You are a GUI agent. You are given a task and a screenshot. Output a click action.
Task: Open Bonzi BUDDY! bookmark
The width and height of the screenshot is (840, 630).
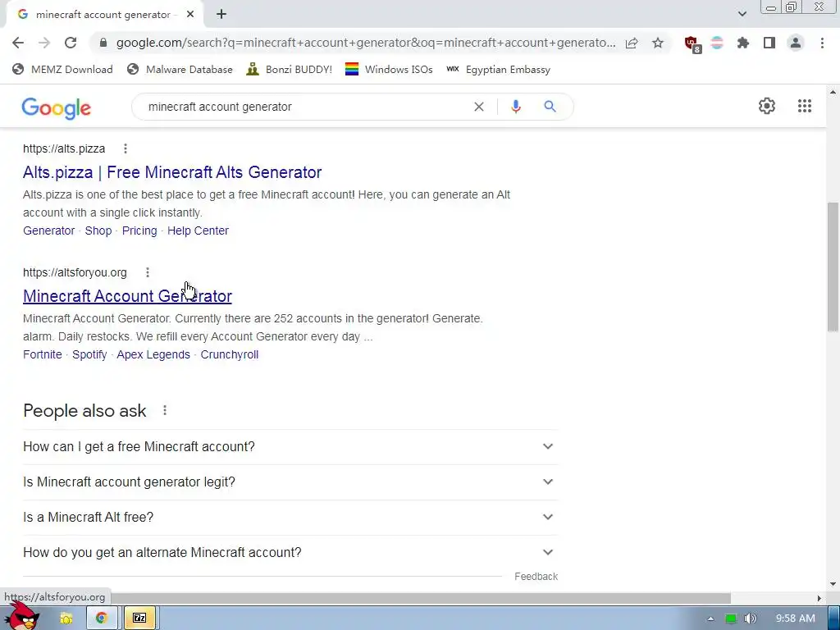[x=290, y=69]
